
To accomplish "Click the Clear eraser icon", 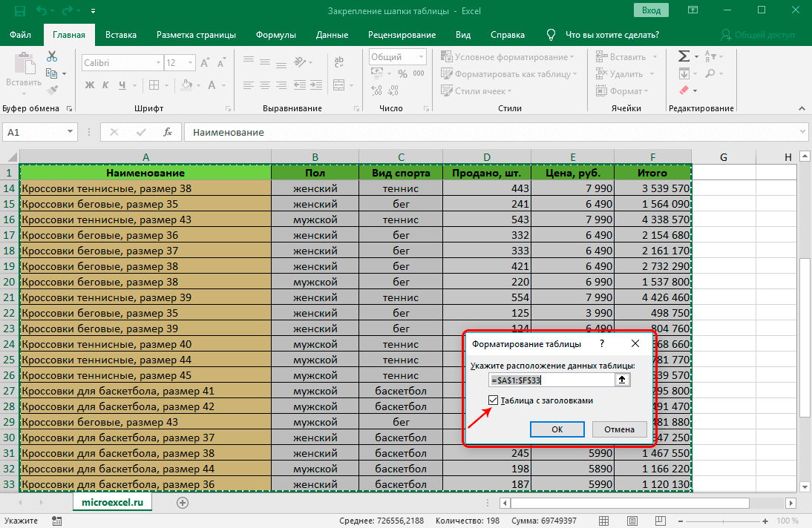I will [x=684, y=90].
